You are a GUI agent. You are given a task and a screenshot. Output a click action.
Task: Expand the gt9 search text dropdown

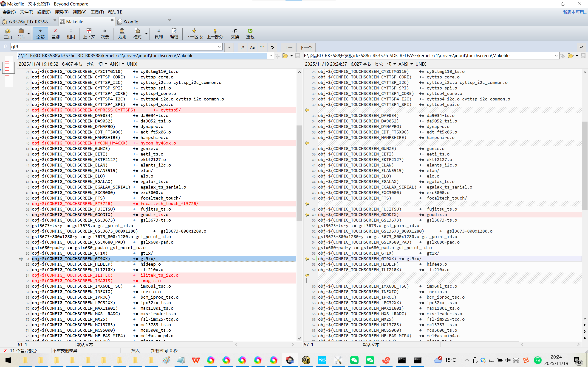pos(219,47)
